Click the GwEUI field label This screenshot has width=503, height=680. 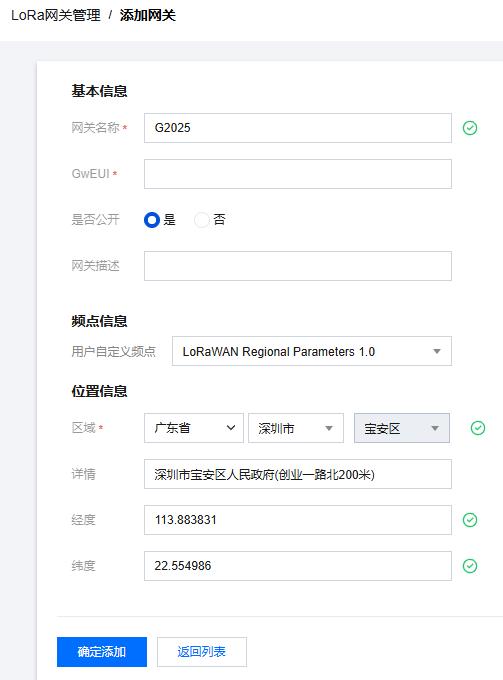tap(91, 174)
